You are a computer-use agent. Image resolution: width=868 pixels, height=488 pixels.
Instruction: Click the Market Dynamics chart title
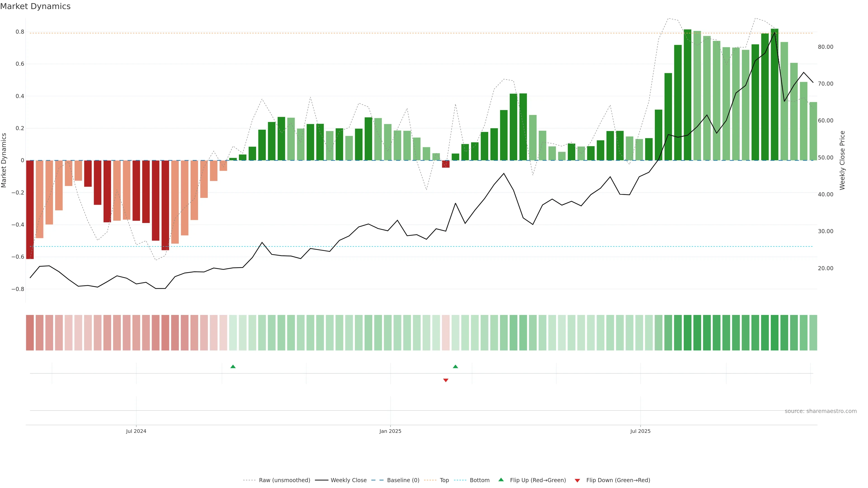point(35,6)
